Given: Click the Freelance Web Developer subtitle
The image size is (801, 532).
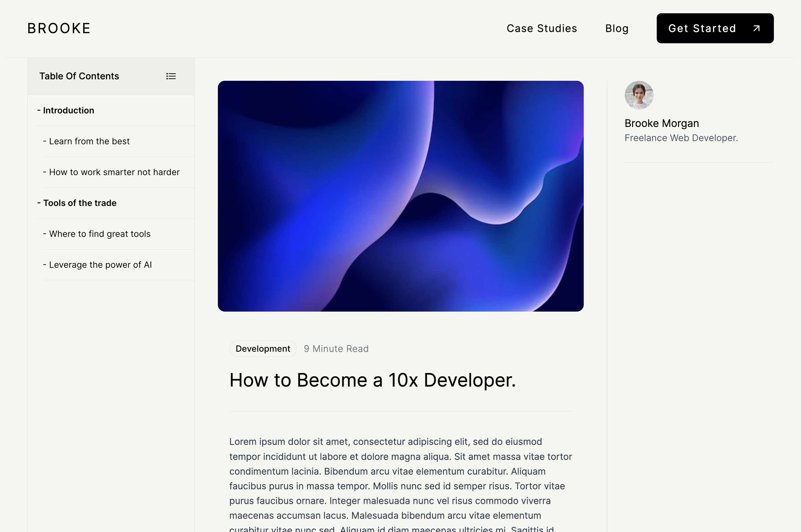Looking at the screenshot, I should [681, 138].
